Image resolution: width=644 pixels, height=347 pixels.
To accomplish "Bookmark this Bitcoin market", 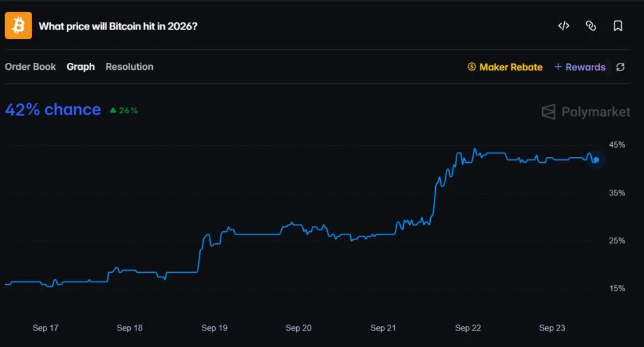I will 618,26.
